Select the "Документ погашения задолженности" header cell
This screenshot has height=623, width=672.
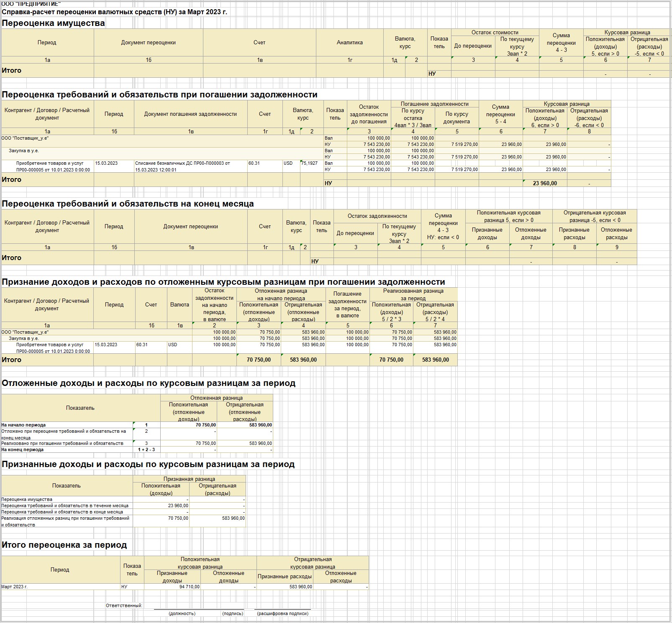(190, 114)
